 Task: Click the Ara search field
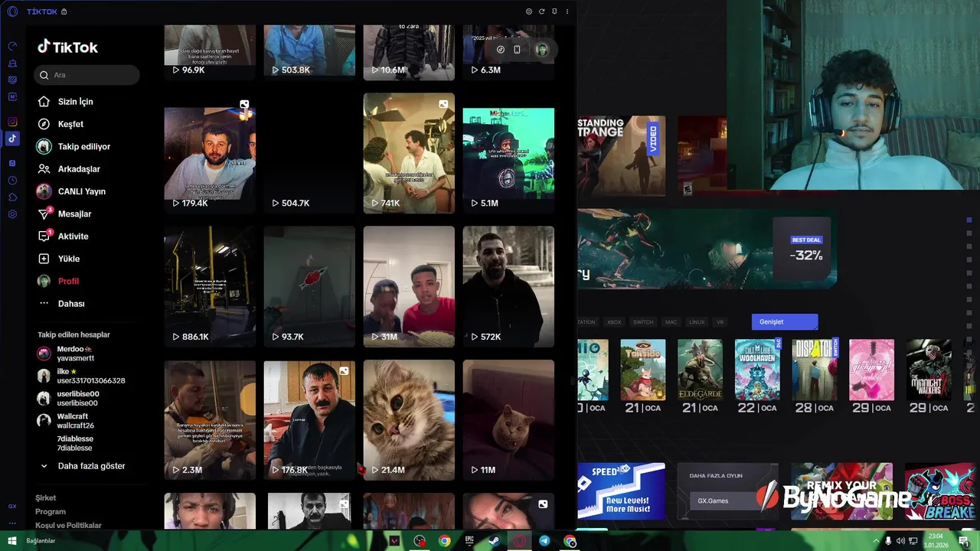tap(87, 75)
